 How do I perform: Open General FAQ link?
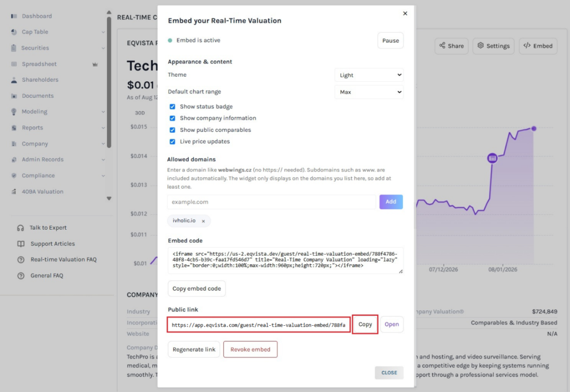click(x=47, y=276)
